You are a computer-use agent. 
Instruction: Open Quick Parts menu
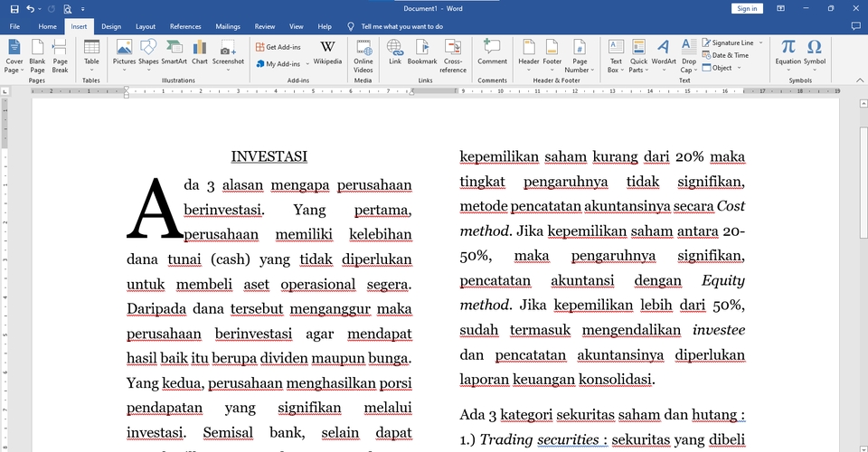638,56
